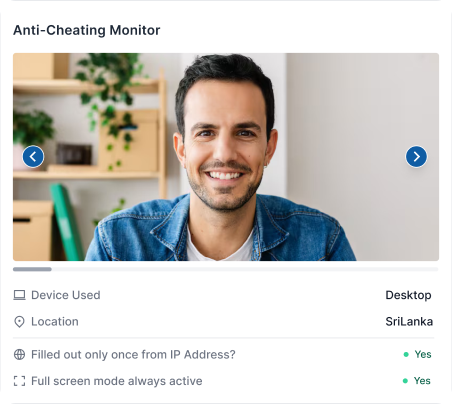The image size is (452, 404).
Task: Click Yes value for IP Address check
Action: pos(423,354)
